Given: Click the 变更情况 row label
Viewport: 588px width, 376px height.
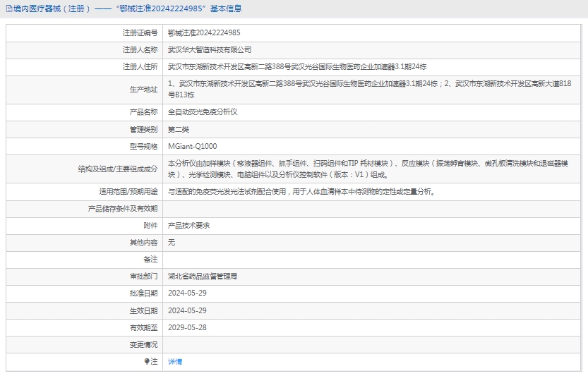Looking at the screenshot, I should coord(143,345).
